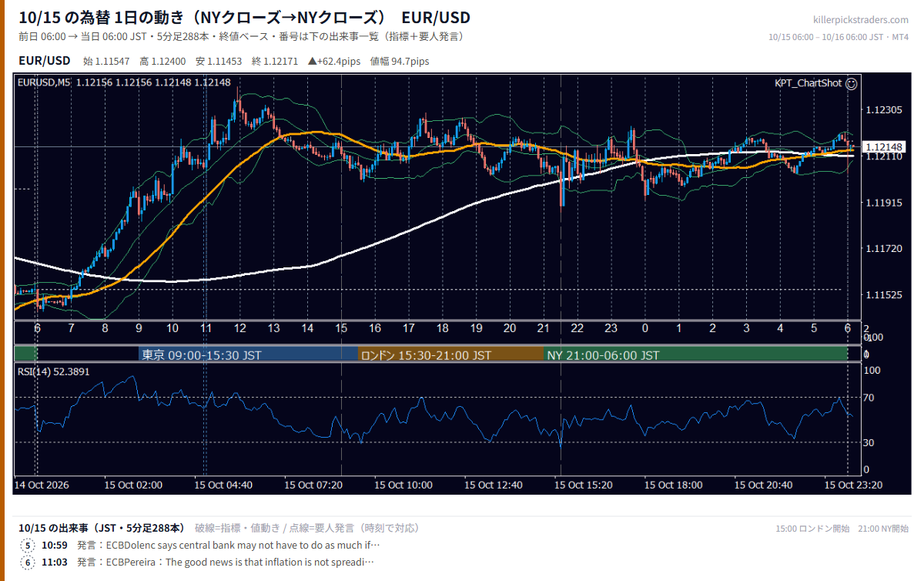924x581 pixels.
Task: Click the 15:00 ロンドン開始 note
Action: pyautogui.click(x=812, y=529)
